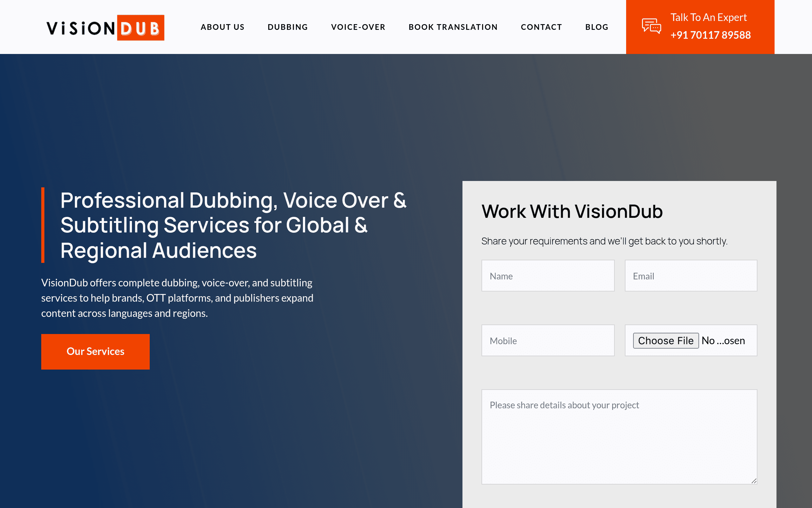Open the Book Translation page
Screen dimensions: 812x508
(x=453, y=27)
